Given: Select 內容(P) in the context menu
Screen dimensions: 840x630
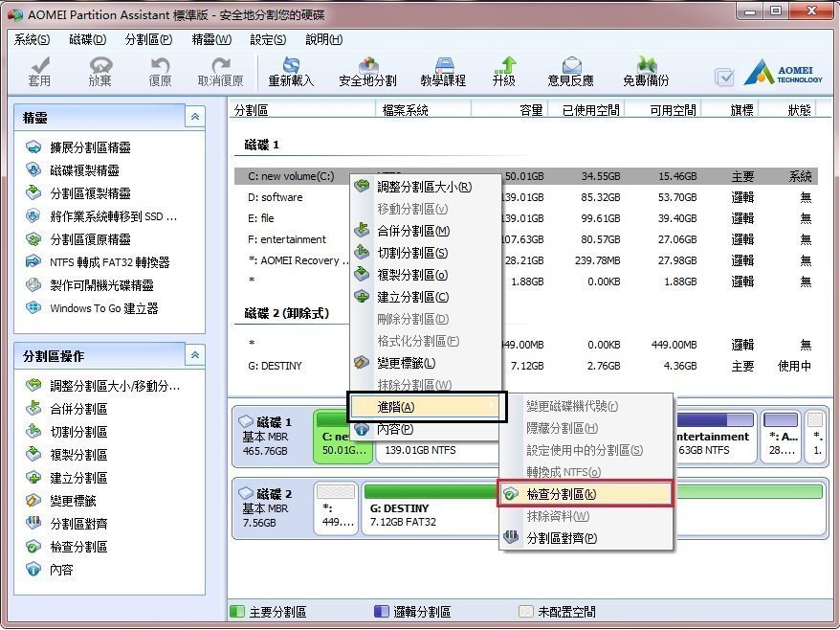Looking at the screenshot, I should click(x=426, y=430).
